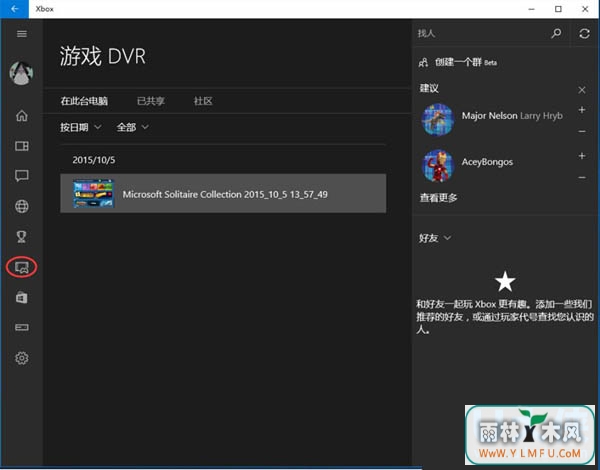Open Settings gear icon
600x470 pixels.
click(22, 358)
